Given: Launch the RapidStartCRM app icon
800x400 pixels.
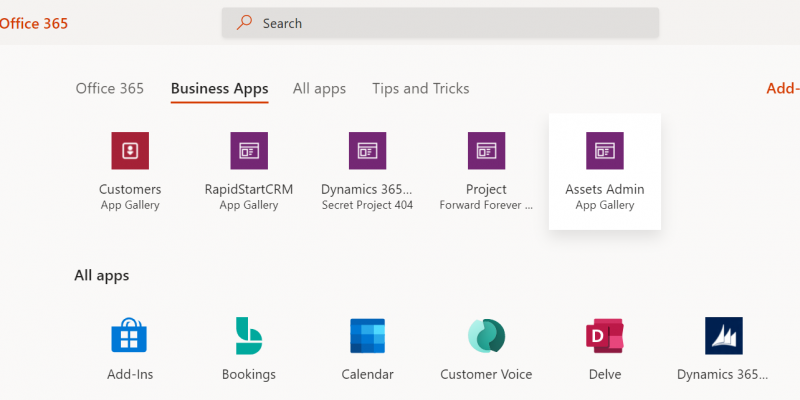Looking at the screenshot, I should (249, 151).
